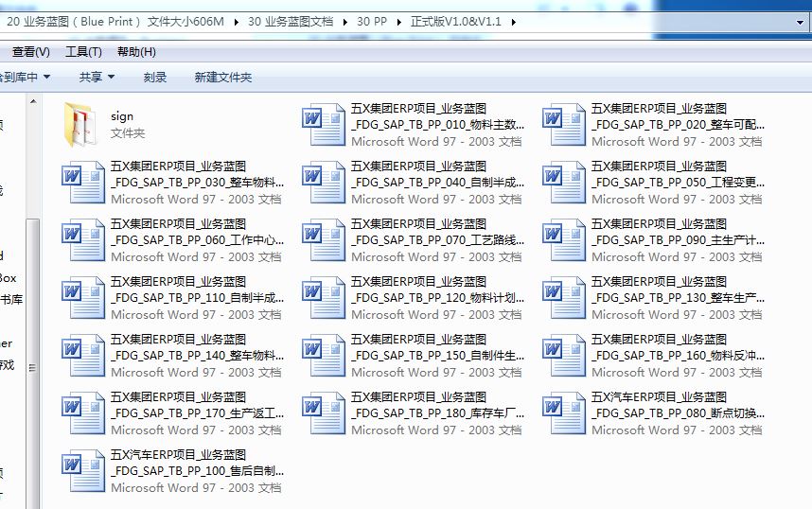The image size is (812, 509).
Task: Select PP_020 整车可配 Word document icon
Action: (x=564, y=124)
